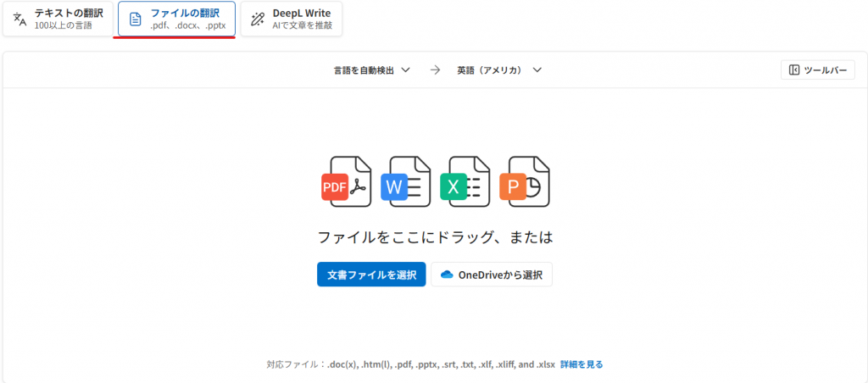Image resolution: width=868 pixels, height=383 pixels.
Task: Choose the OneDriveから選択 button
Action: tap(492, 275)
